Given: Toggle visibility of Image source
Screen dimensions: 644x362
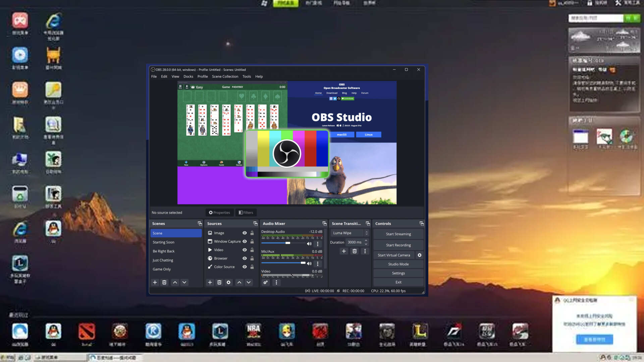Looking at the screenshot, I should pyautogui.click(x=245, y=233).
